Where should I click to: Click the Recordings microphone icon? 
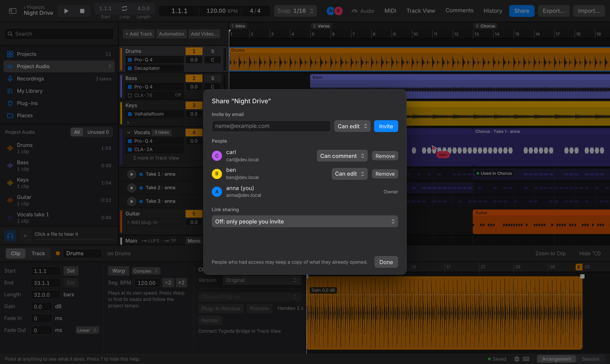tap(10, 79)
